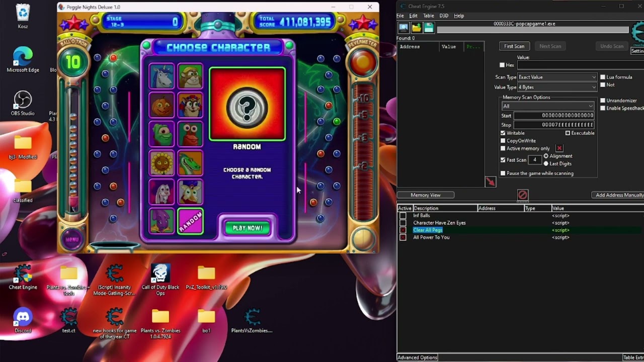Screen dimensions: 644x362
Task: Enable the Unrandomizer checkbox
Action: pyautogui.click(x=603, y=101)
